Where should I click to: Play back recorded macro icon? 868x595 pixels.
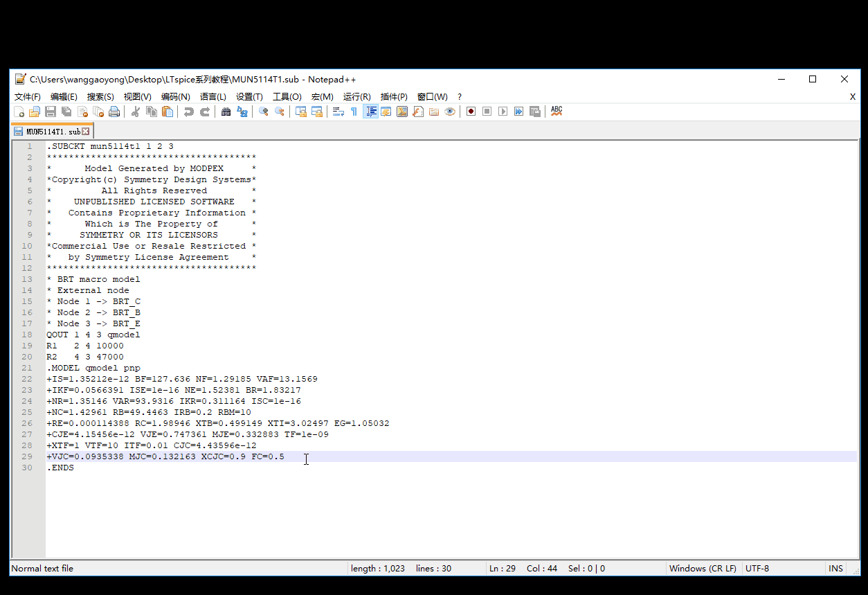click(503, 112)
